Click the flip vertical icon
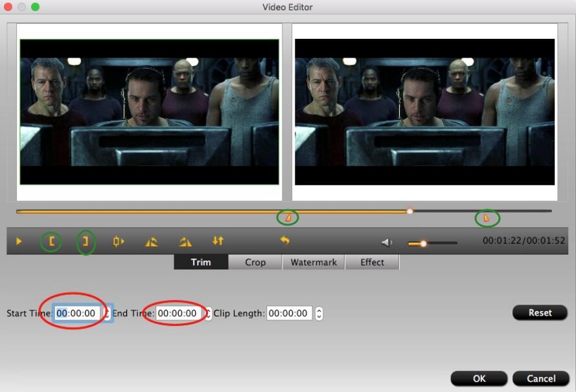Image resolution: width=576 pixels, height=392 pixels. click(x=185, y=242)
